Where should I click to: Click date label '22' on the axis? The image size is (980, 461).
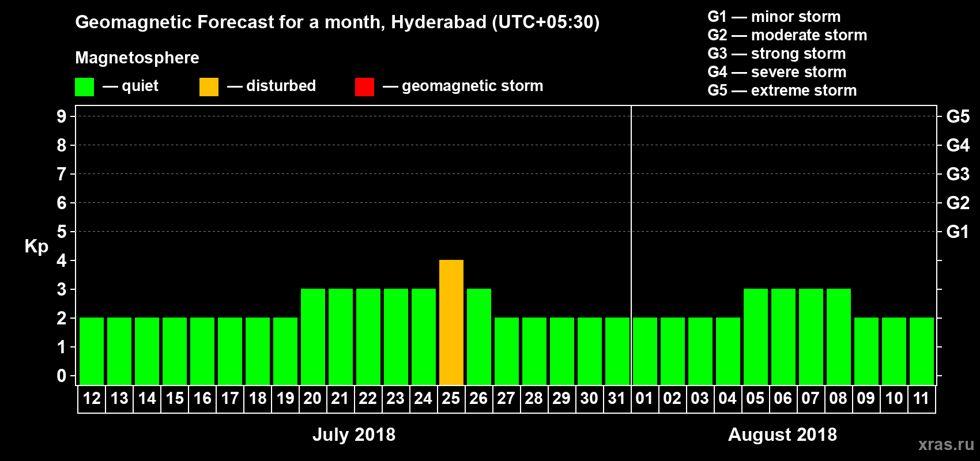[x=368, y=398]
